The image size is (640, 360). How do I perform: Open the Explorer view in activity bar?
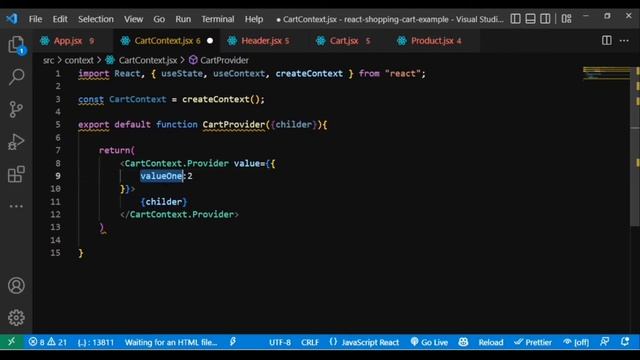tap(16, 45)
